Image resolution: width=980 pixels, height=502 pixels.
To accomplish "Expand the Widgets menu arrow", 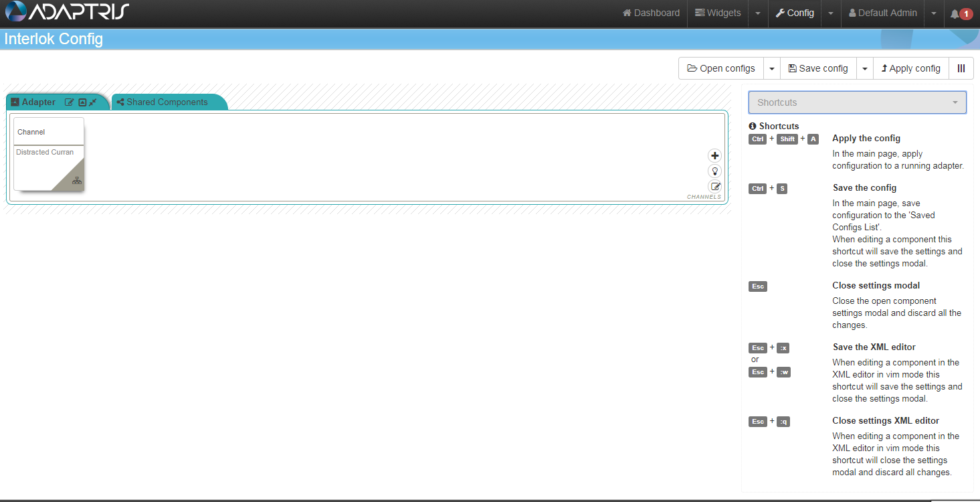I will 757,13.
